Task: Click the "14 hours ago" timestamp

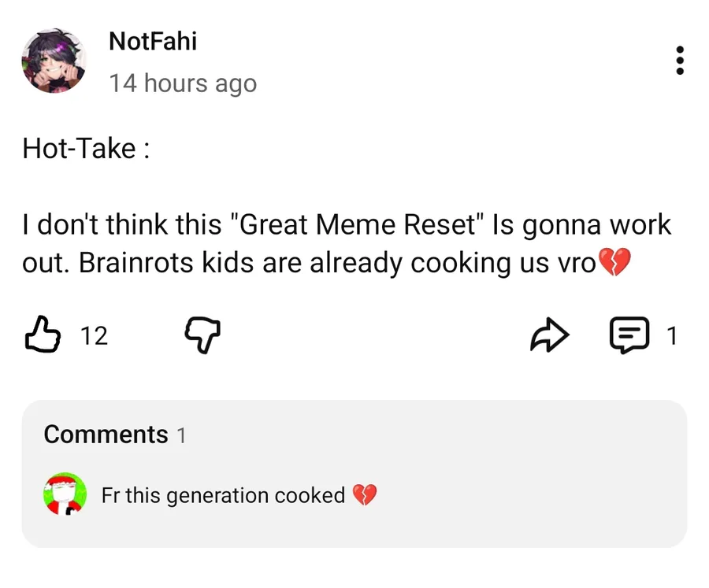Action: [183, 83]
